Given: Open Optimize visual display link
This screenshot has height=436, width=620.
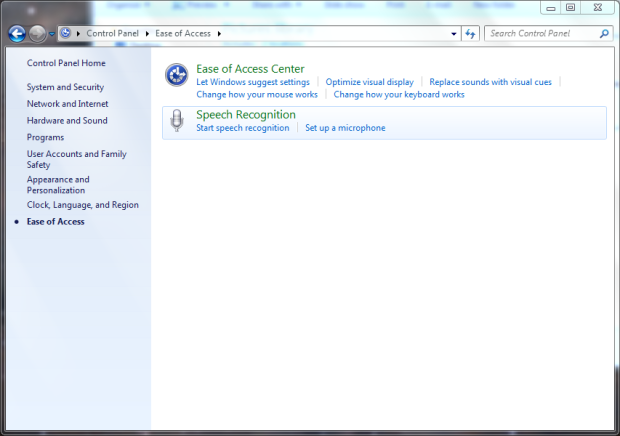Looking at the screenshot, I should point(369,82).
